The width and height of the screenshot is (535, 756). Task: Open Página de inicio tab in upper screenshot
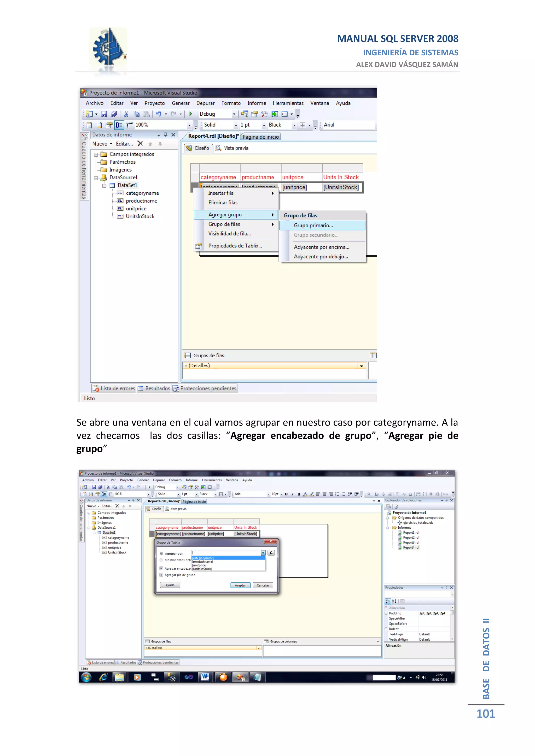coord(261,137)
